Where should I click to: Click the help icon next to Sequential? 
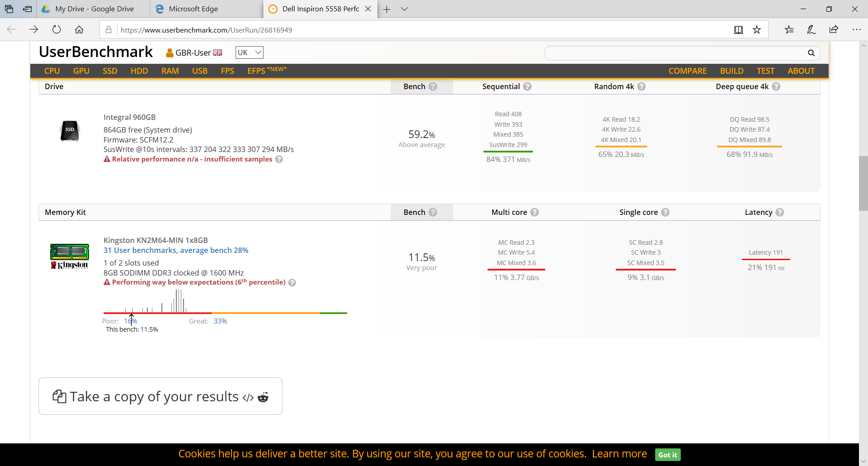pos(527,86)
